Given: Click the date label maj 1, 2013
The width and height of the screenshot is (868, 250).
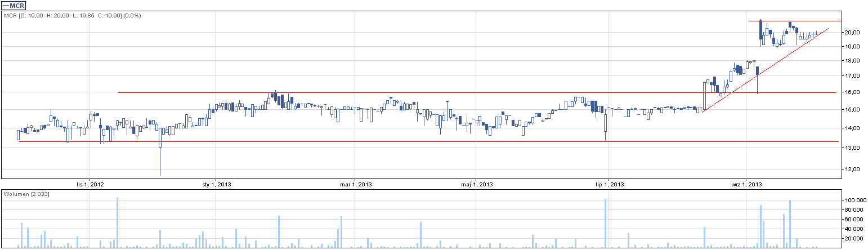Looking at the screenshot, I should [476, 184].
